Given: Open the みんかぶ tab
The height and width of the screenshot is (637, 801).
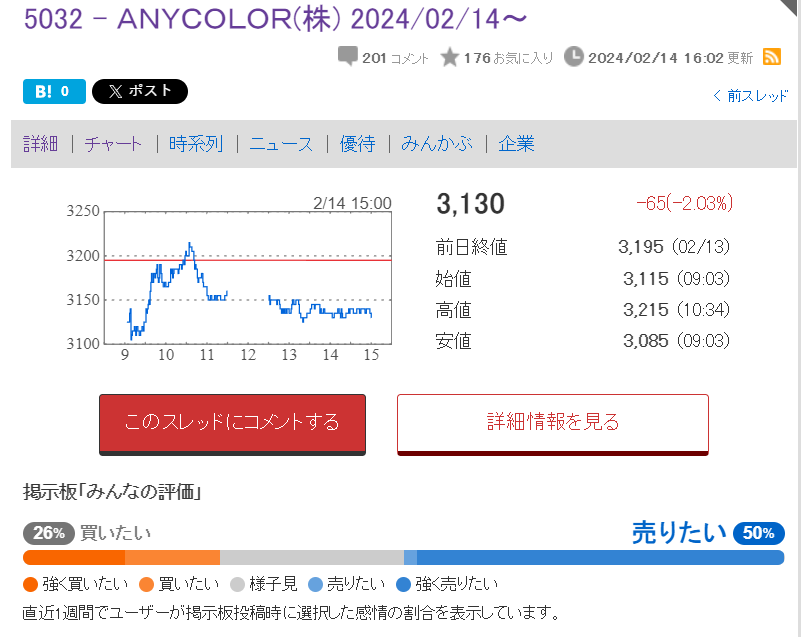Looking at the screenshot, I should [x=437, y=144].
